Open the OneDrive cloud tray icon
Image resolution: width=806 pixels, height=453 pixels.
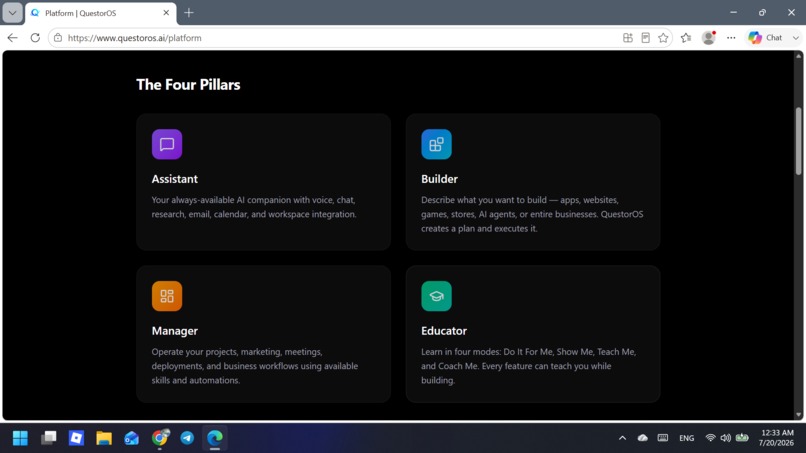coord(643,438)
